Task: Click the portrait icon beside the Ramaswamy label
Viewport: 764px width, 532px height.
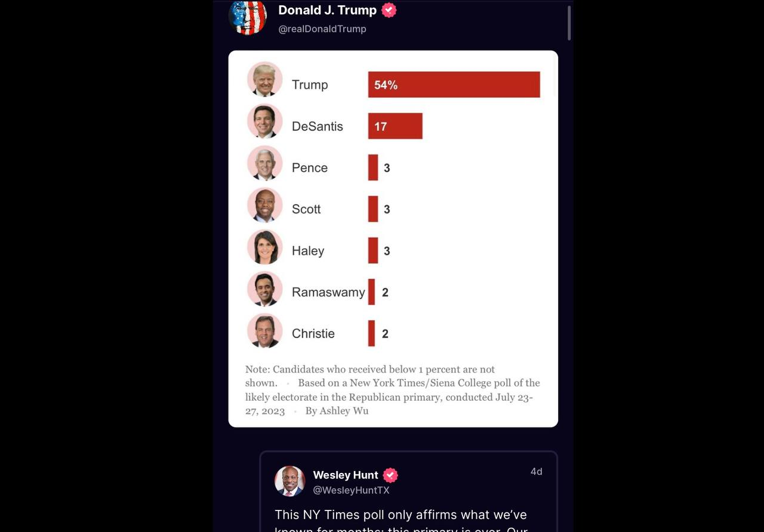Action: tap(264, 289)
